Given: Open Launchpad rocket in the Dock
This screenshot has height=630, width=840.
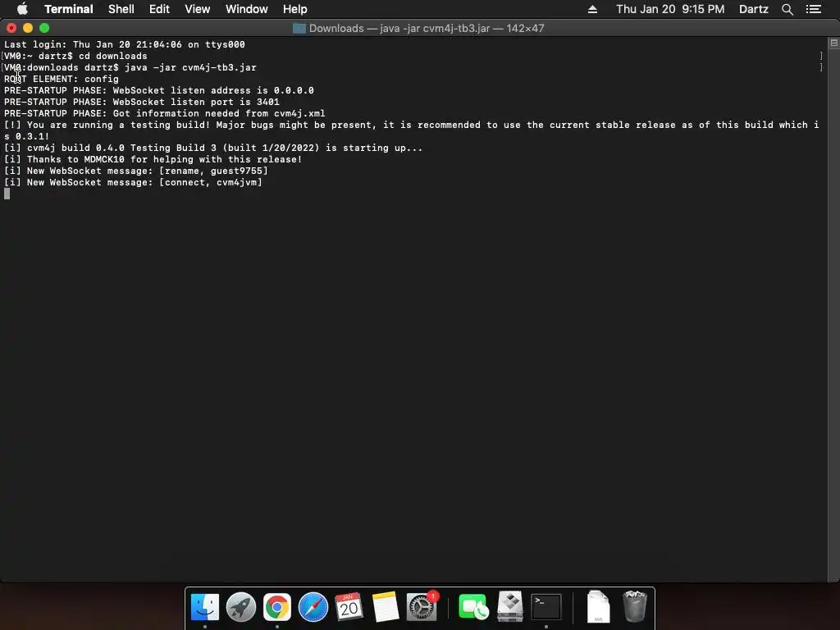Looking at the screenshot, I should (x=240, y=607).
